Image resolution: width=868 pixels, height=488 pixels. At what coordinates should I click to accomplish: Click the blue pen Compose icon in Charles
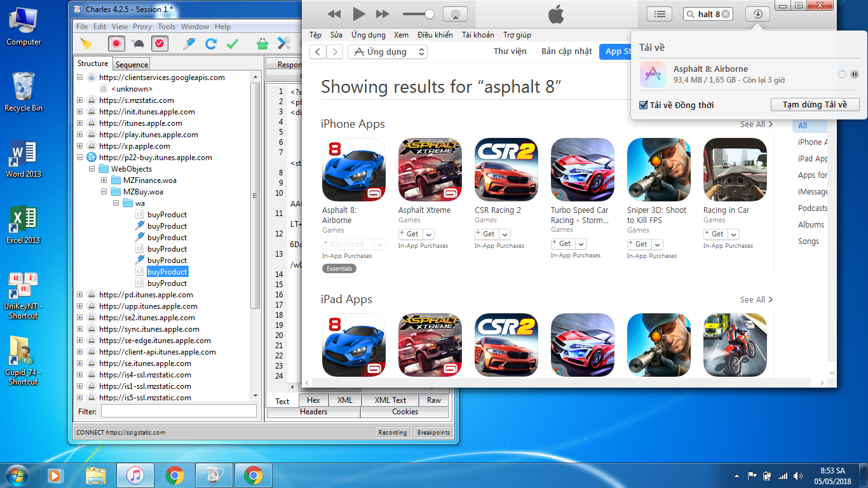click(189, 44)
